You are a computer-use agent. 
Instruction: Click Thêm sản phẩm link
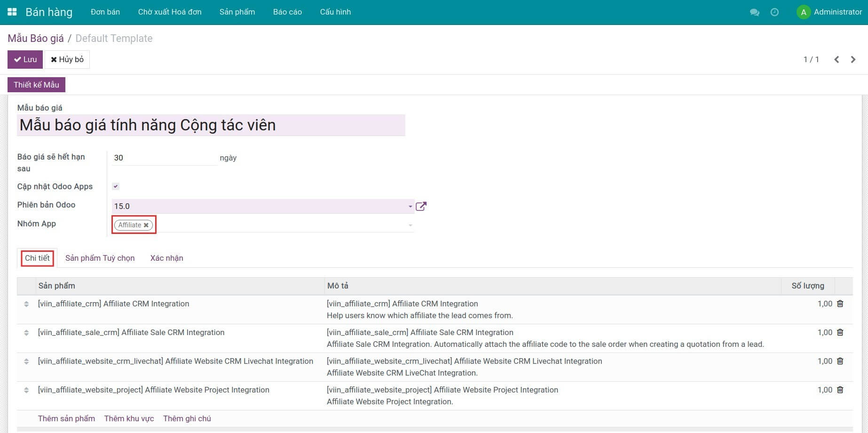click(x=66, y=418)
